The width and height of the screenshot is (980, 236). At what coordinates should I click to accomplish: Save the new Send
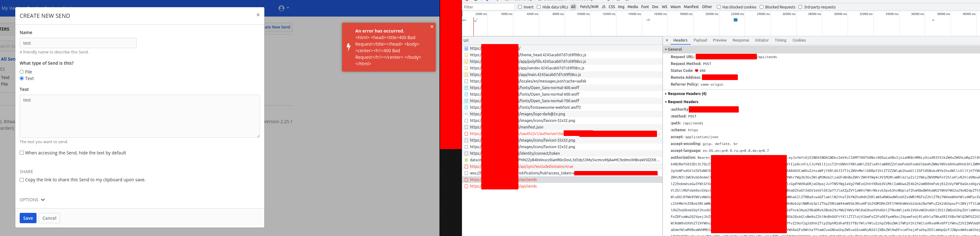pyautogui.click(x=28, y=218)
